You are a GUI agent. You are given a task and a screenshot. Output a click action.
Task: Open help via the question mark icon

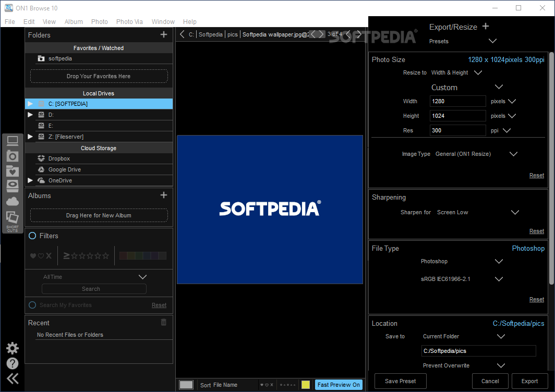click(x=13, y=363)
